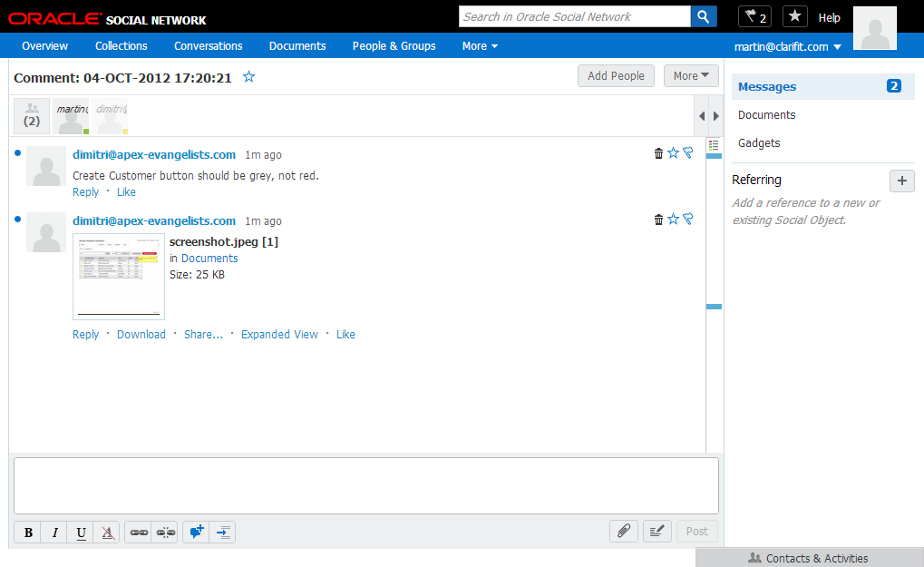Flag the screenshot.jpeg message
The height and width of the screenshot is (567, 924).
click(687, 219)
